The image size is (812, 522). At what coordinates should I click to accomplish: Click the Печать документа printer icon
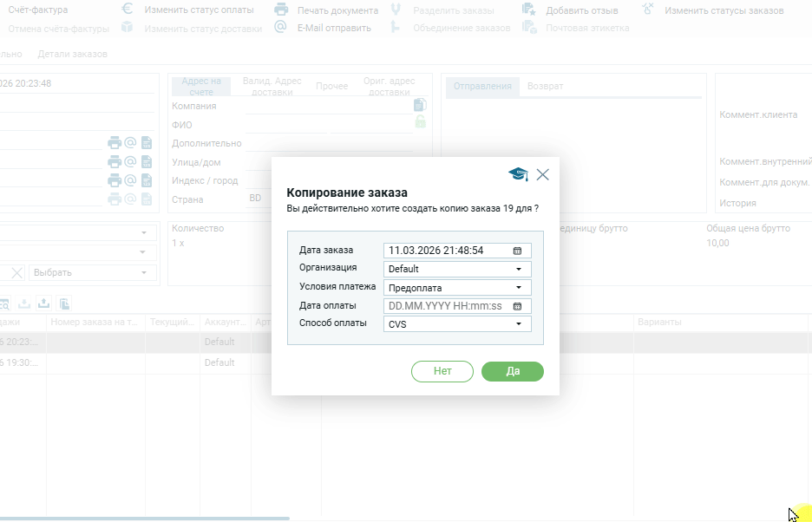[x=281, y=10]
